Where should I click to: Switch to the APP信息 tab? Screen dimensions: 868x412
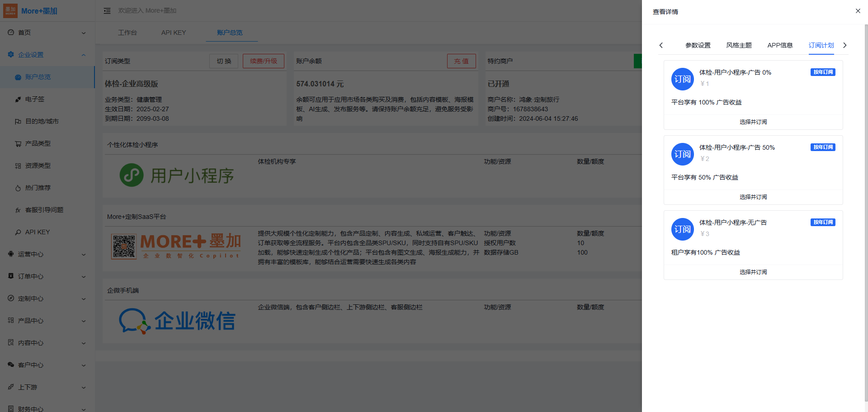780,45
